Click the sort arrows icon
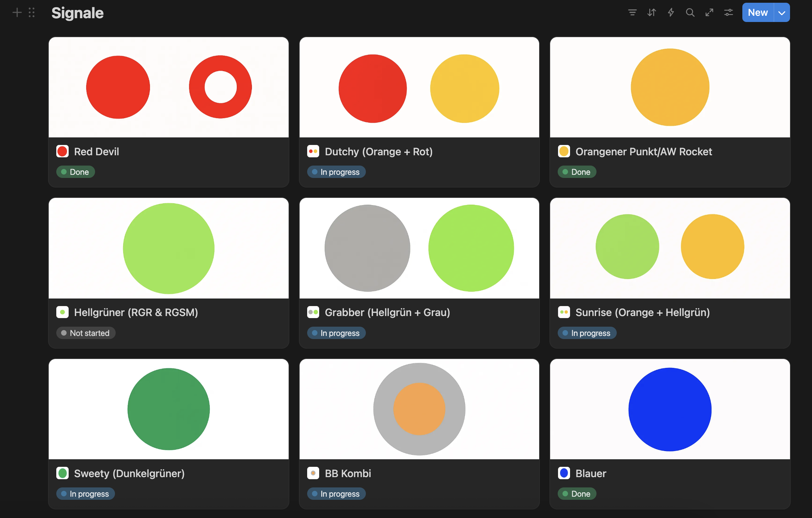This screenshot has height=518, width=812. tap(651, 13)
